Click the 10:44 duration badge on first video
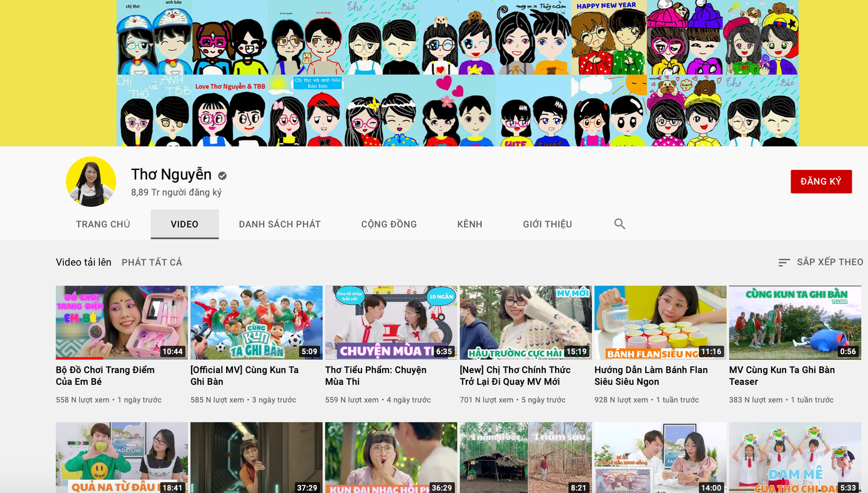Image resolution: width=868 pixels, height=493 pixels. tap(172, 352)
